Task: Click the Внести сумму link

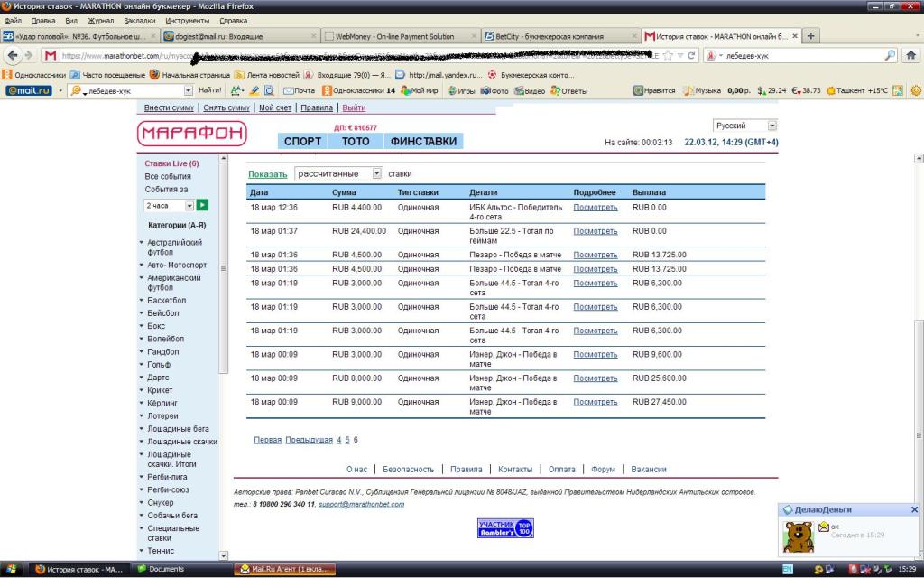Action: pyautogui.click(x=169, y=108)
